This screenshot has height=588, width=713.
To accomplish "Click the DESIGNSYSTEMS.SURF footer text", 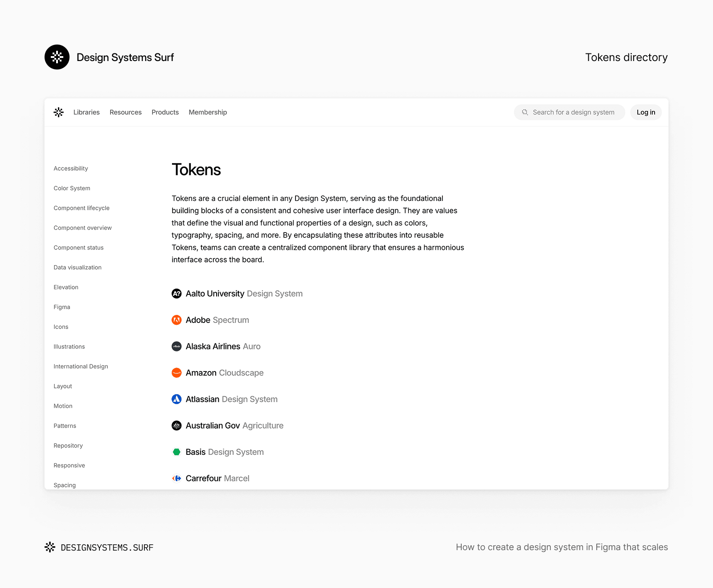I will (x=107, y=547).
